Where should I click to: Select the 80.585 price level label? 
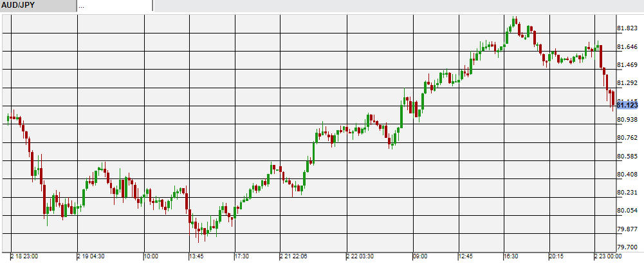(627, 156)
